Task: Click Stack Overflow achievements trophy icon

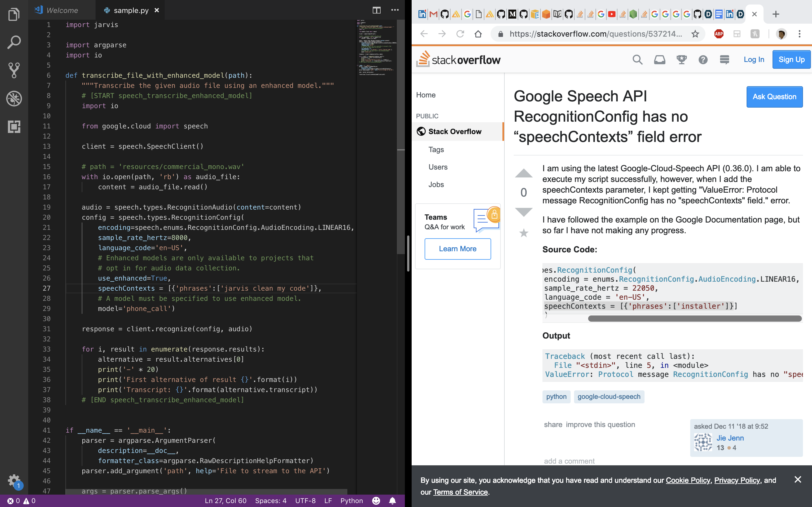Action: pyautogui.click(x=681, y=60)
